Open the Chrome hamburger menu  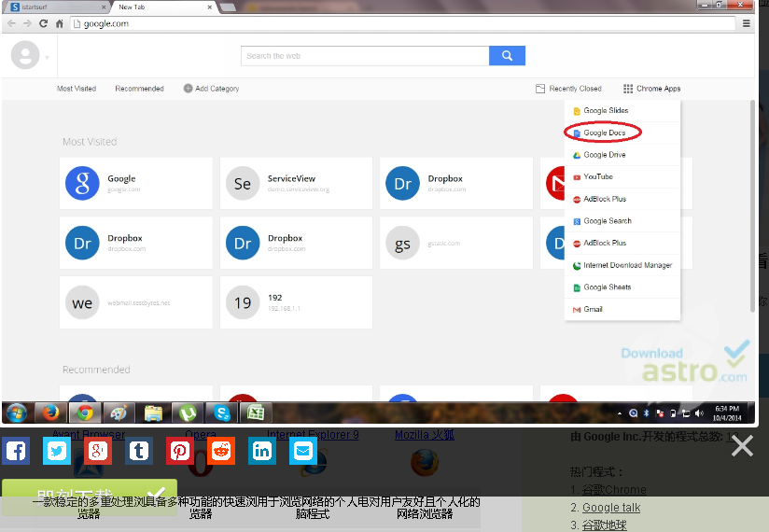[x=746, y=23]
